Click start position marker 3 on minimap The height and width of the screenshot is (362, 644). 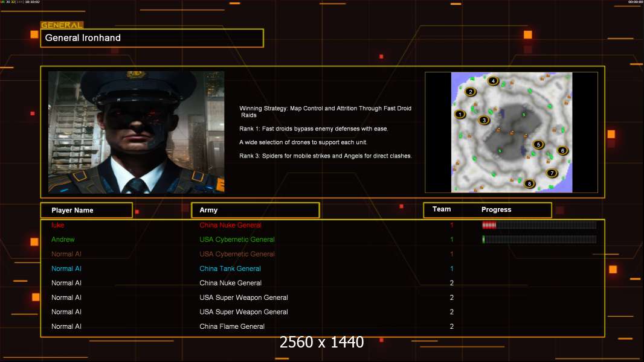coord(485,120)
